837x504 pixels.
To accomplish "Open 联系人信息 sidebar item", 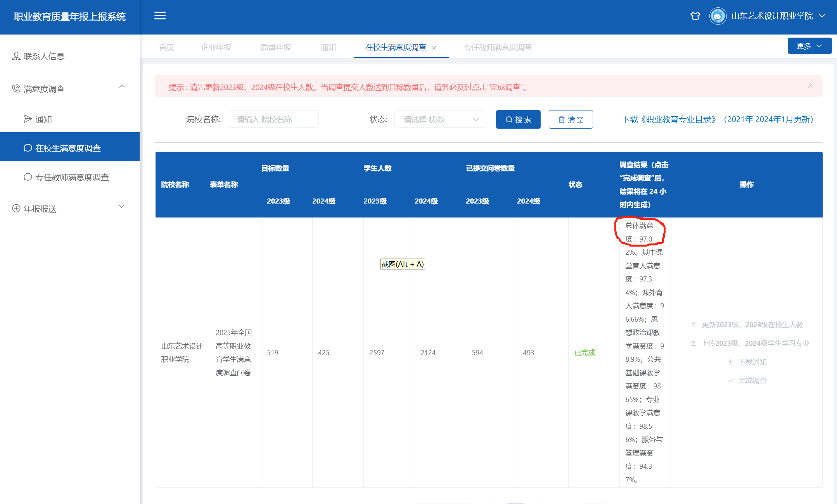I will [x=44, y=56].
